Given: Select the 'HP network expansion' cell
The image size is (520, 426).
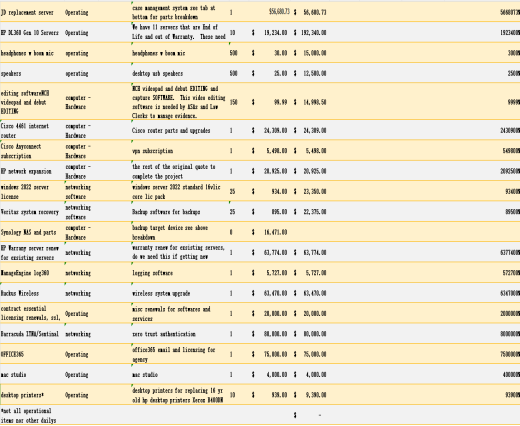Looking at the screenshot, I should tap(32, 171).
